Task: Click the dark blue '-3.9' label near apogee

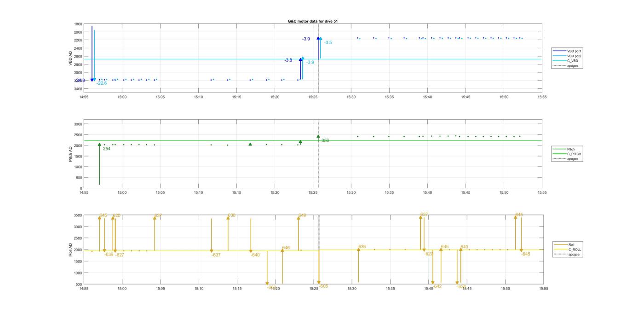Action: pyautogui.click(x=306, y=39)
